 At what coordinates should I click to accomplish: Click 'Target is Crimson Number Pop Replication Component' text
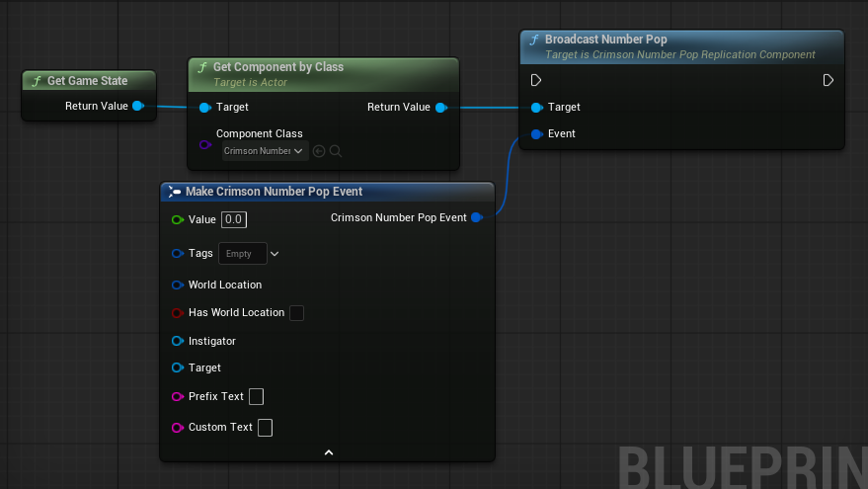(x=680, y=54)
